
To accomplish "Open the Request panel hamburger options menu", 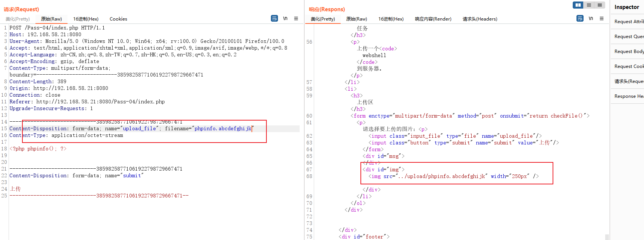I will [x=296, y=18].
